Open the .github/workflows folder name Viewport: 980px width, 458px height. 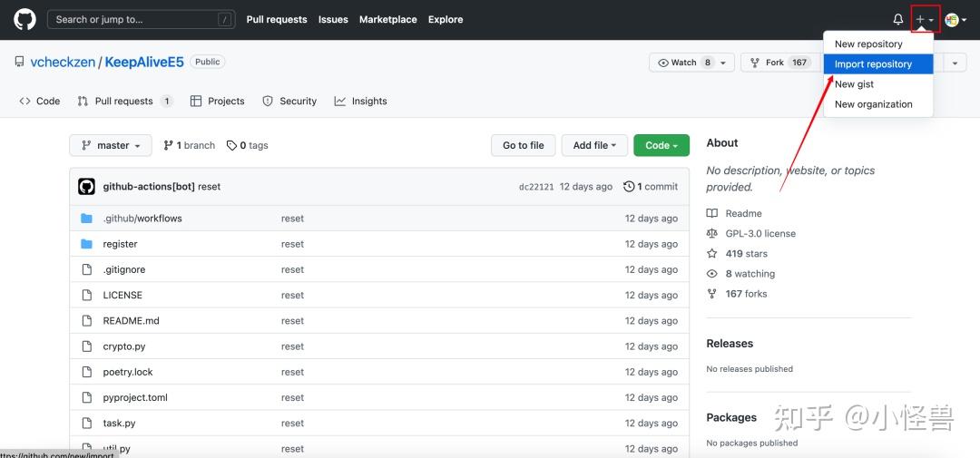click(142, 218)
